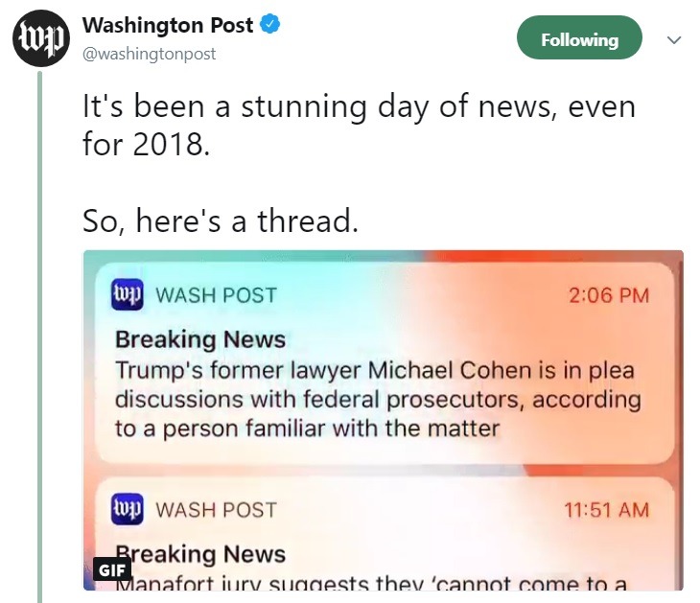Screen dimensions: 700x603
Task: Click the green thread line below the avatar
Action: [39, 336]
